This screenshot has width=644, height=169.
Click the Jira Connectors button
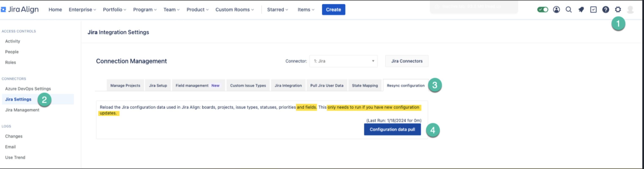point(407,61)
